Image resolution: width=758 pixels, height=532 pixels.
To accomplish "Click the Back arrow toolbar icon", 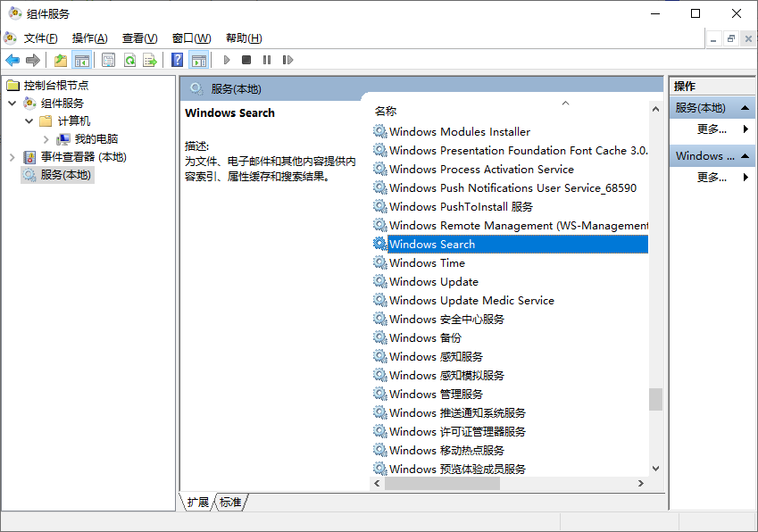I will [12, 60].
